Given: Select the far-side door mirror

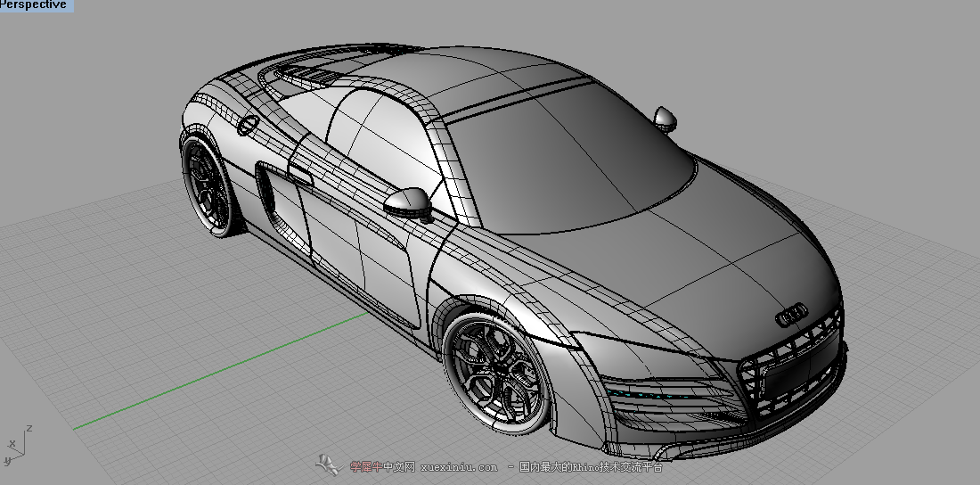Looking at the screenshot, I should click(x=665, y=119).
